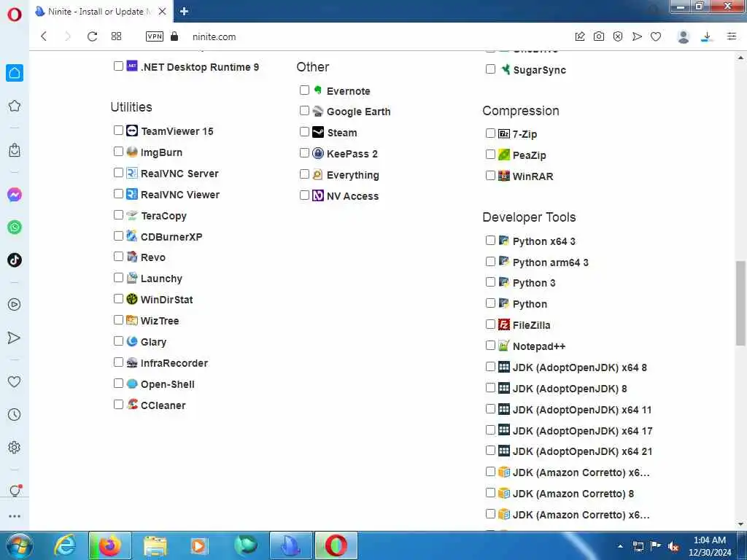Open Shopping bag sidebar icon

[15, 150]
